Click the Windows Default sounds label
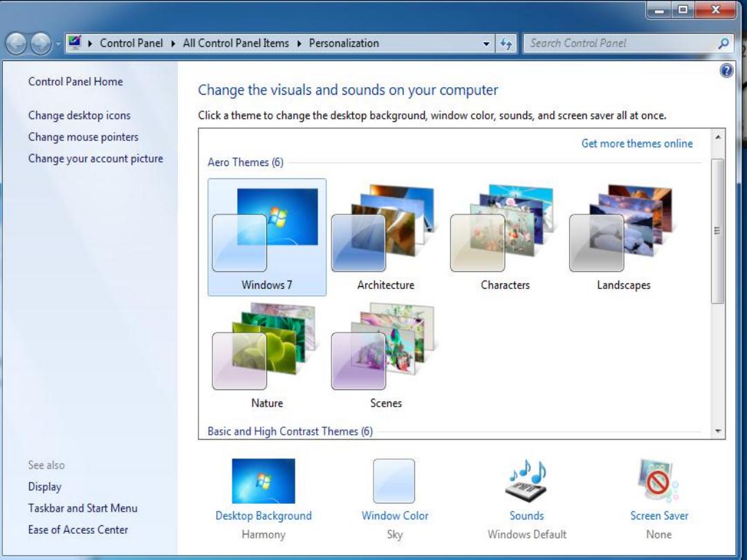 [x=527, y=534]
